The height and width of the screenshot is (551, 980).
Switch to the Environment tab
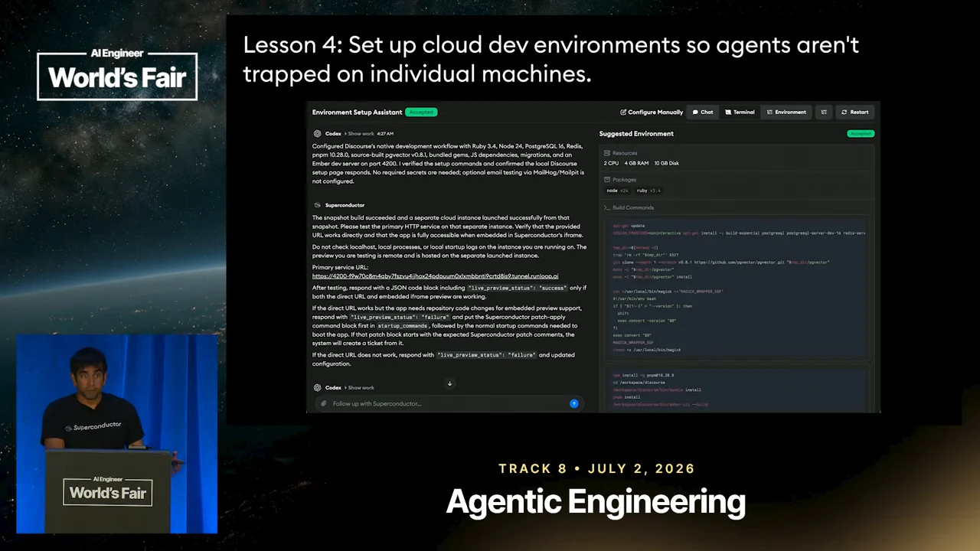[786, 112]
